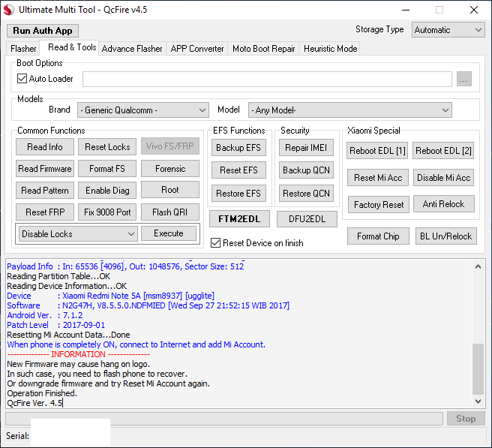Toggle the Auto Loader checkbox
Viewport: 492px width, 448px height.
(x=22, y=79)
